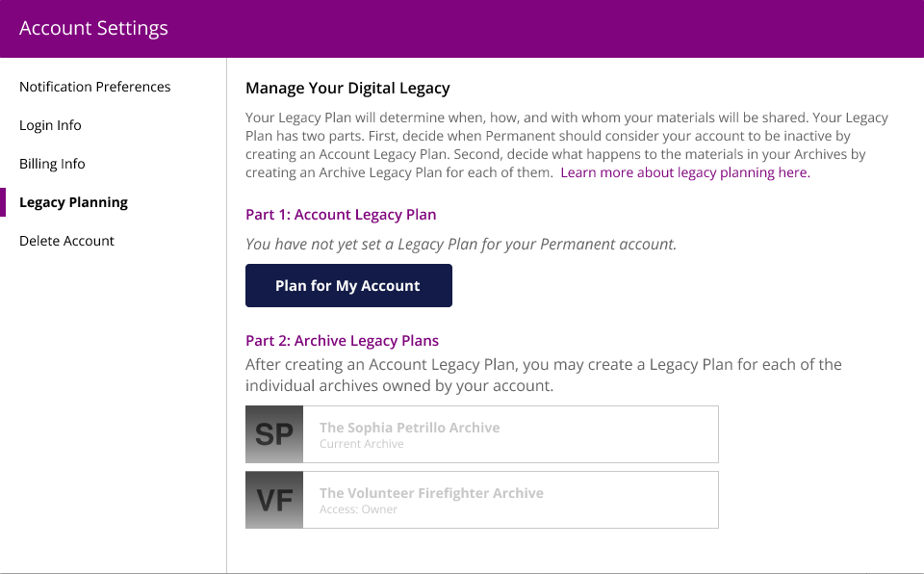This screenshot has height=574, width=924.
Task: Click the Part 1 Account Legacy Plan heading
Action: pyautogui.click(x=341, y=214)
